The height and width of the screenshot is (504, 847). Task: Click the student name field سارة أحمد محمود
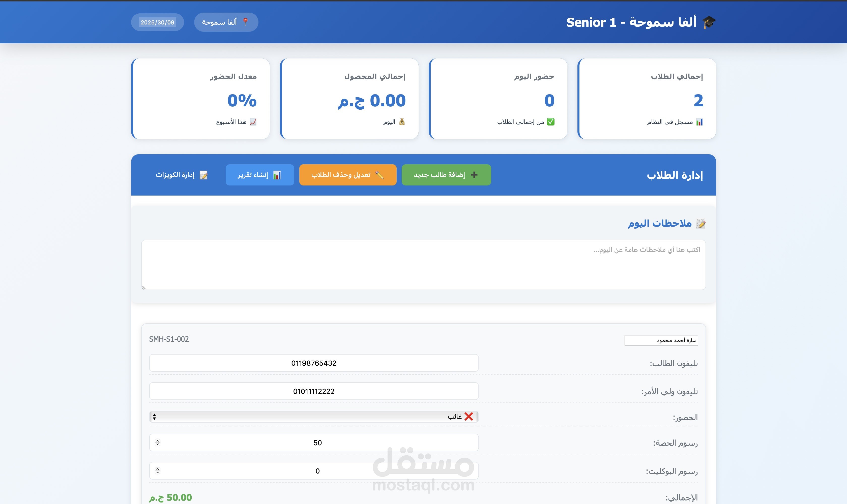click(x=661, y=340)
